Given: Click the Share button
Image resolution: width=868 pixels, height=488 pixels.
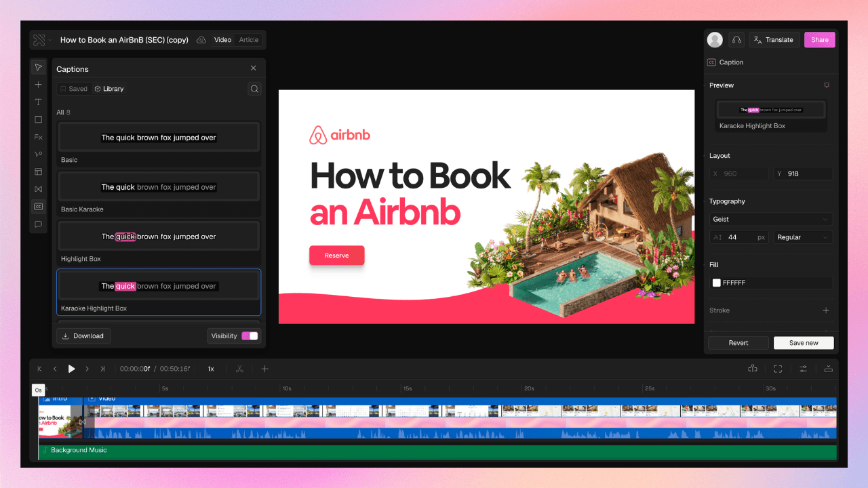Looking at the screenshot, I should click(x=820, y=40).
